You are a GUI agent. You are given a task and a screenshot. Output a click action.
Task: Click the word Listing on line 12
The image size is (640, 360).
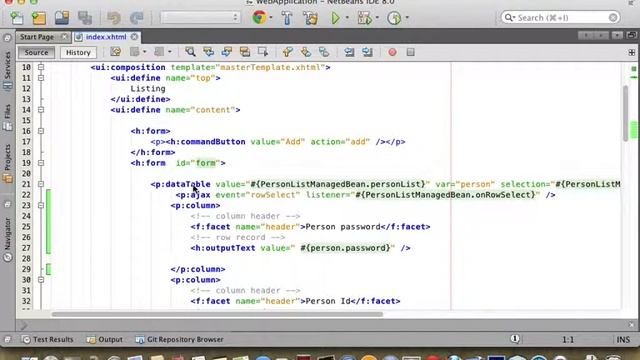(148, 89)
